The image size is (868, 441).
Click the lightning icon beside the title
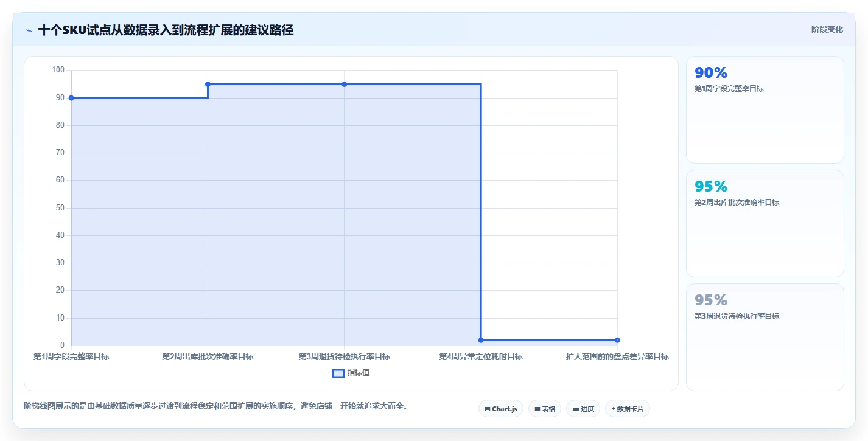29,30
